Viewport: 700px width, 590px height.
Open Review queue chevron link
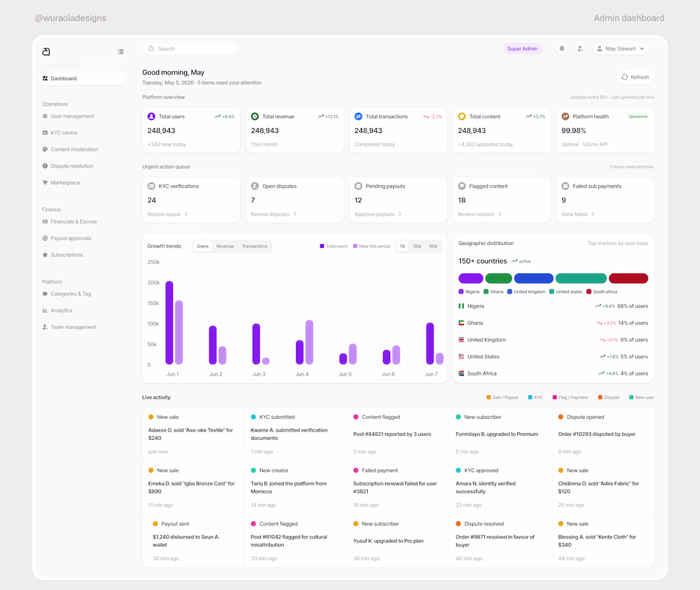point(167,214)
